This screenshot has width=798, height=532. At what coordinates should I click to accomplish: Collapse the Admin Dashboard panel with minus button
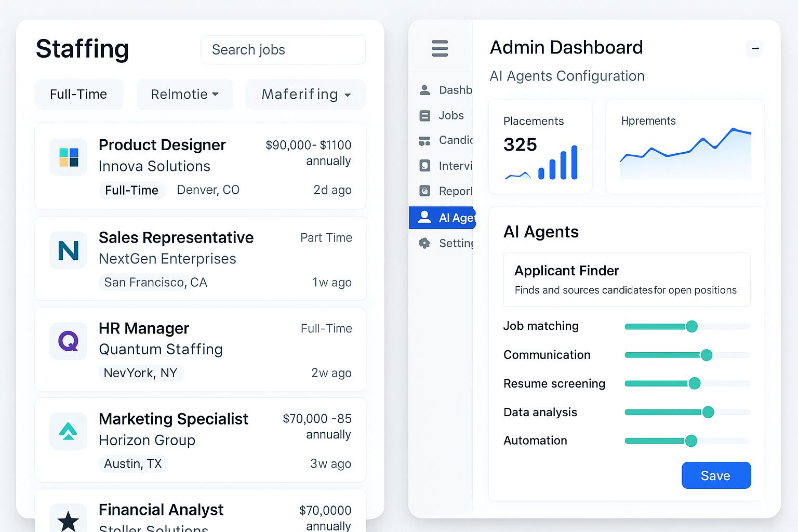coord(755,49)
